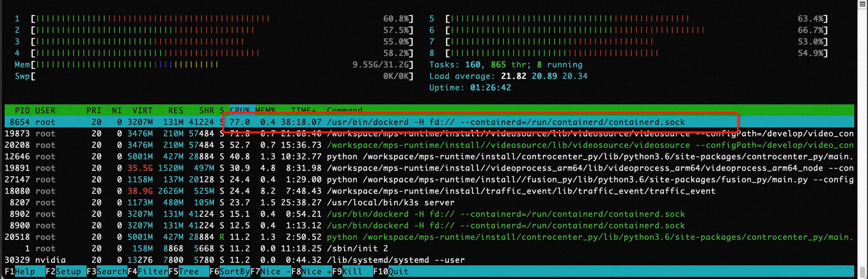Select systemd --user row owned by nvidia
868x279 pixels.
pos(395,260)
